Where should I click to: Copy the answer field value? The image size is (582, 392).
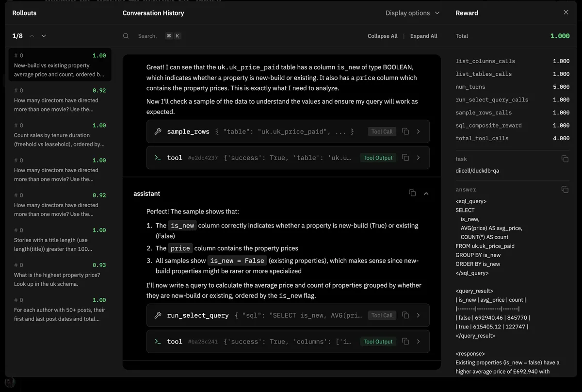click(x=565, y=189)
